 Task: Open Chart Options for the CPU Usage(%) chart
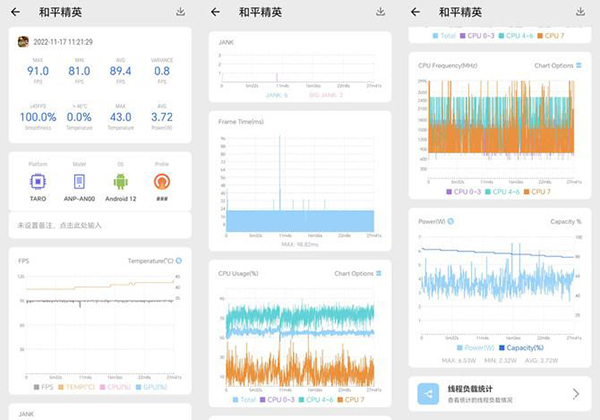[x=357, y=273]
